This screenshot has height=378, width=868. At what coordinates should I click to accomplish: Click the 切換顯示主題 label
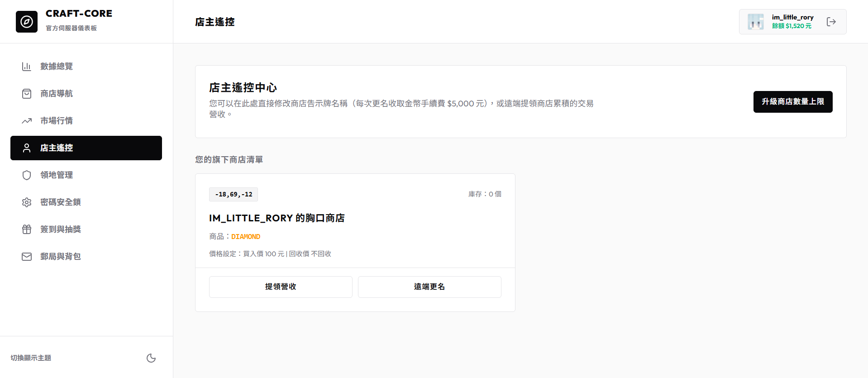click(x=31, y=358)
